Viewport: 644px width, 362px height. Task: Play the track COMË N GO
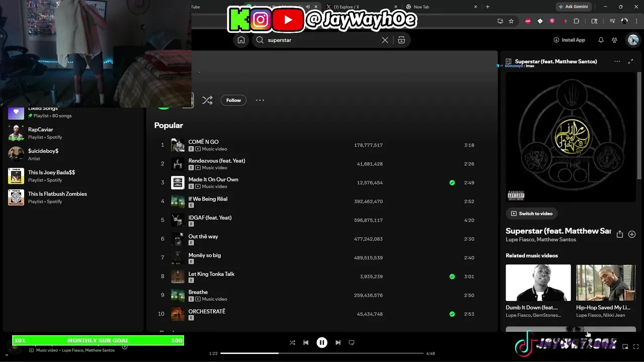[203, 142]
